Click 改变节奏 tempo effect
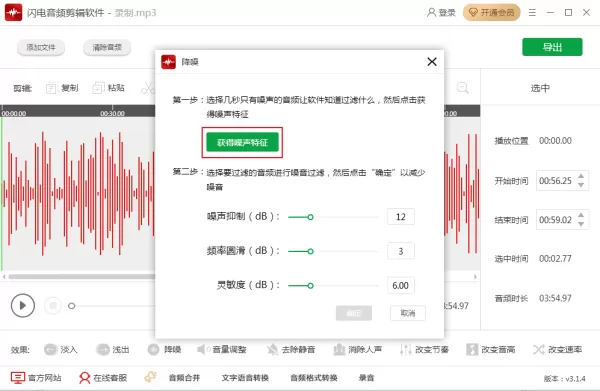This screenshot has width=600, height=391. tap(424, 349)
